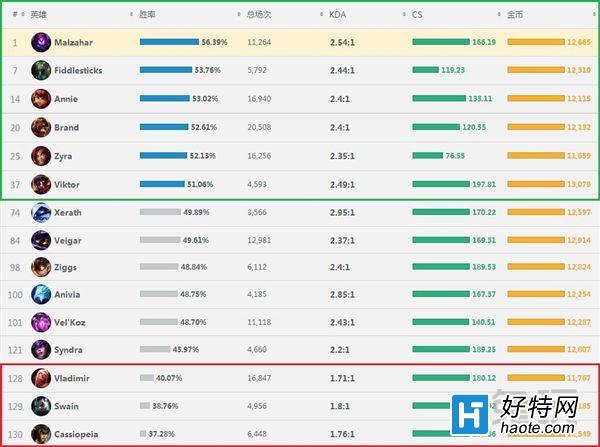Click the 12,914 gold value
Viewport: 600px width, 447px height.
point(579,240)
